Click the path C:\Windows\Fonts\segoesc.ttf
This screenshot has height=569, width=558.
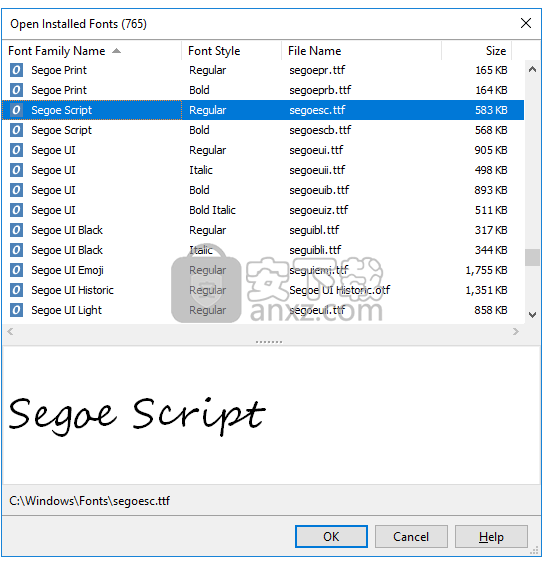(x=89, y=501)
